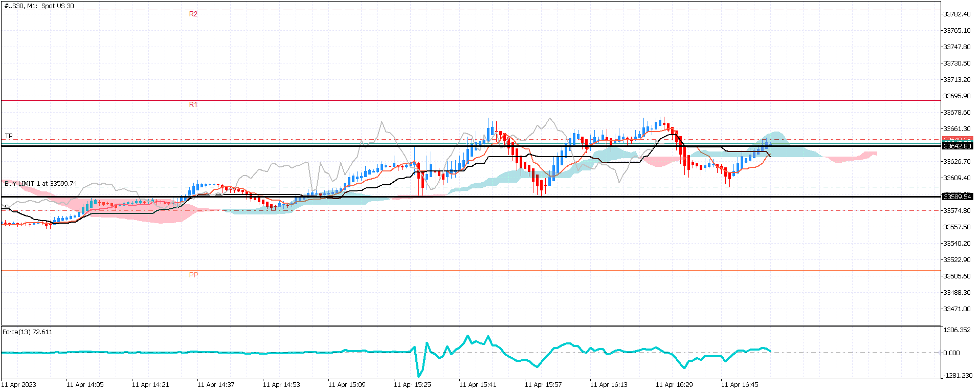Click the '11 Apr 16:13' time marker
The image size is (980, 391).
(x=609, y=385)
